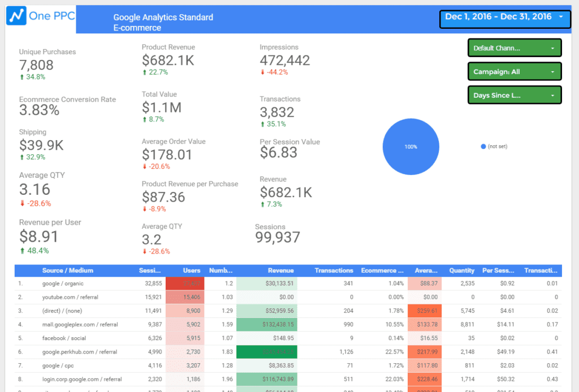579x392 pixels.
Task: Click the red down arrow beside -20.6%
Action: pos(145,167)
